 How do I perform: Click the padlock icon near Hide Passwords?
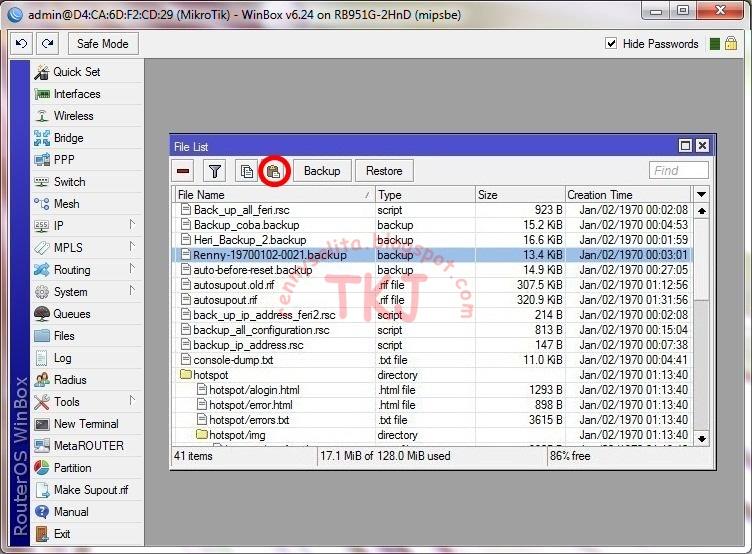pyautogui.click(x=731, y=44)
